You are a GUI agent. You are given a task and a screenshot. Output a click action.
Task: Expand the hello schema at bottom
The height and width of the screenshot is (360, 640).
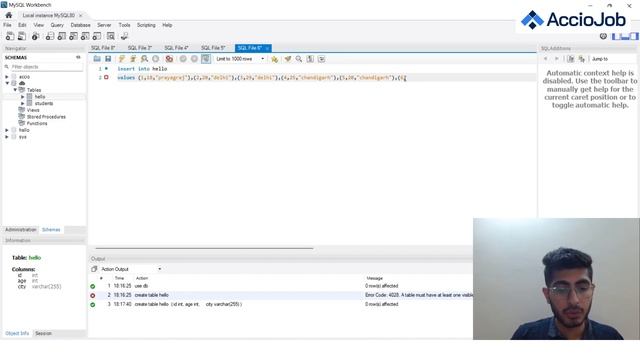(7, 130)
